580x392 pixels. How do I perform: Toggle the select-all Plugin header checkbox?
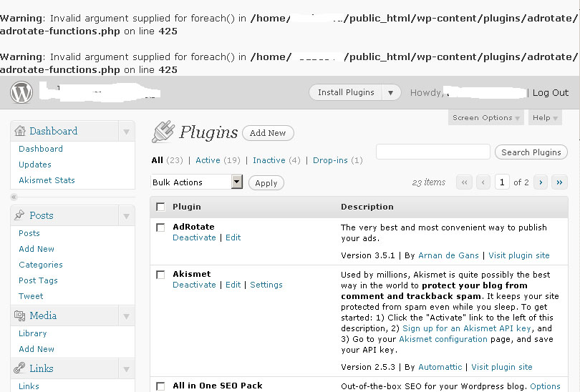pyautogui.click(x=160, y=207)
